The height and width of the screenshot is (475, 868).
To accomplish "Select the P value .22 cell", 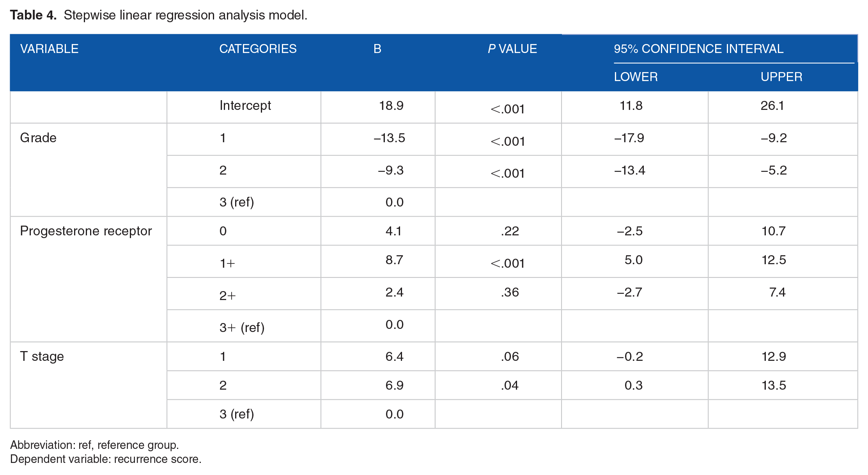I will click(510, 231).
